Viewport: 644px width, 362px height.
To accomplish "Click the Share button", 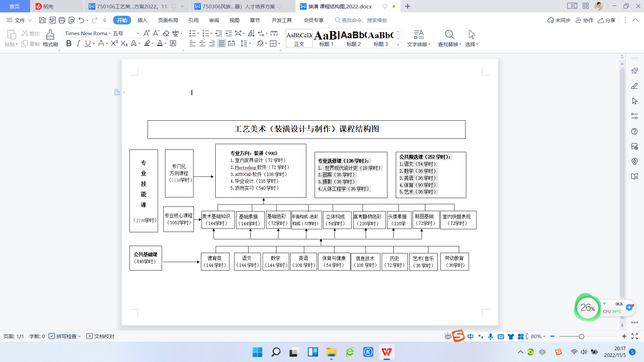I will pyautogui.click(x=607, y=20).
